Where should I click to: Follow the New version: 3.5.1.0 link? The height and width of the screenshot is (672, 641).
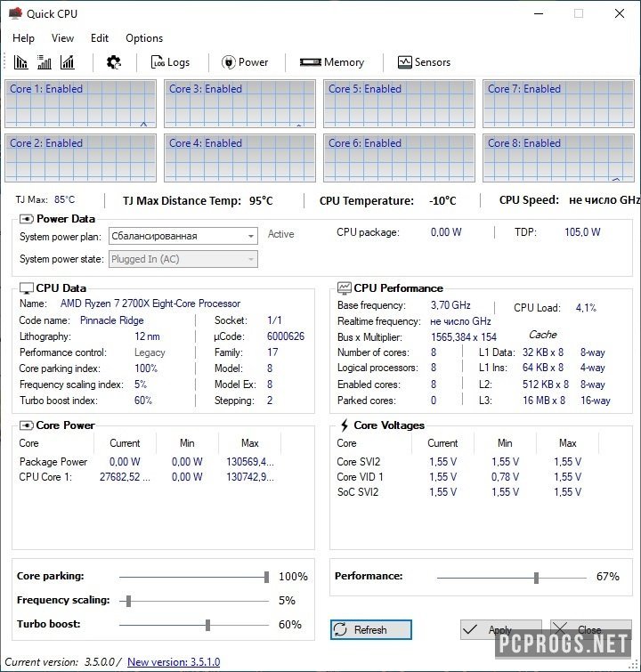click(174, 661)
